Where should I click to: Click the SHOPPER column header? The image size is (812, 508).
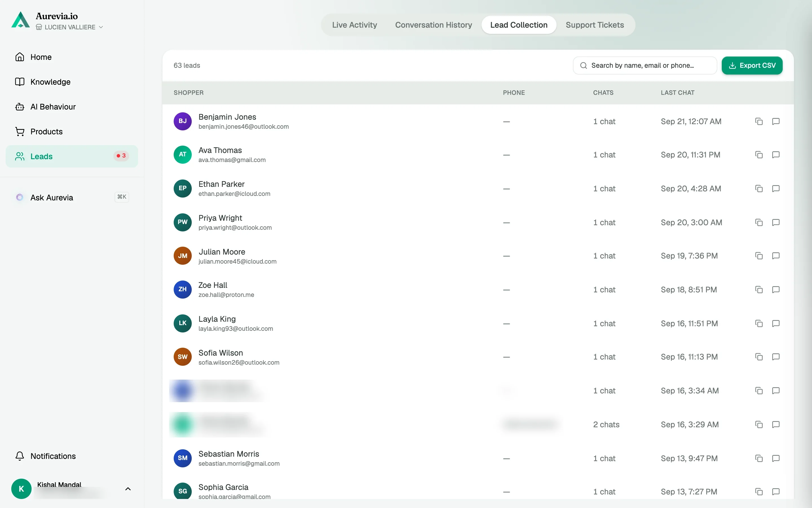[x=189, y=93]
